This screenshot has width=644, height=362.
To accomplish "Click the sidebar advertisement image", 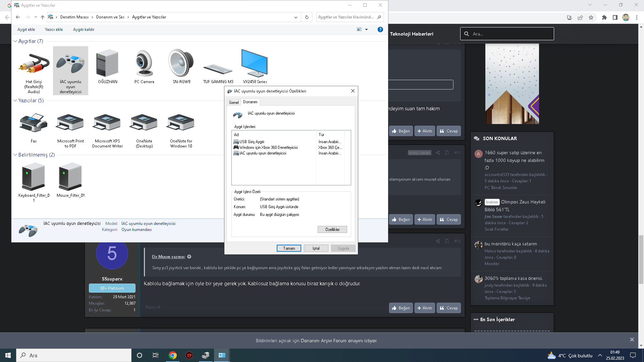I will click(512, 84).
